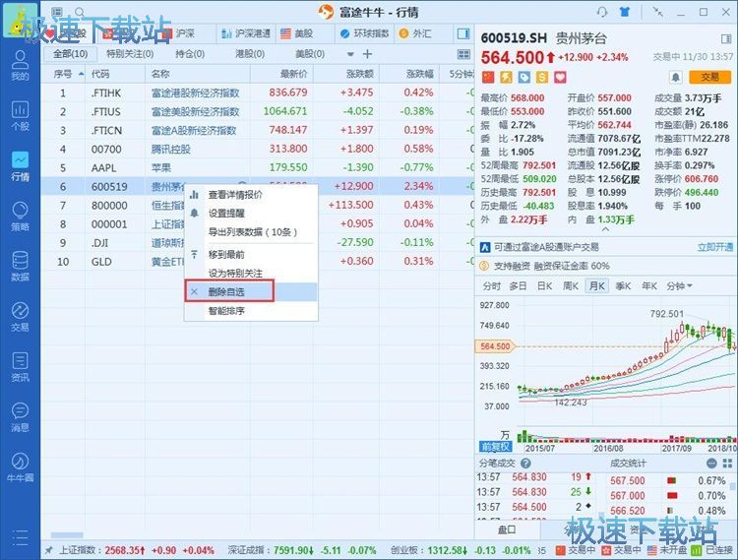This screenshot has width=738, height=560.
Task: Open 牛牛圈 community sidebar icon
Action: point(20,467)
